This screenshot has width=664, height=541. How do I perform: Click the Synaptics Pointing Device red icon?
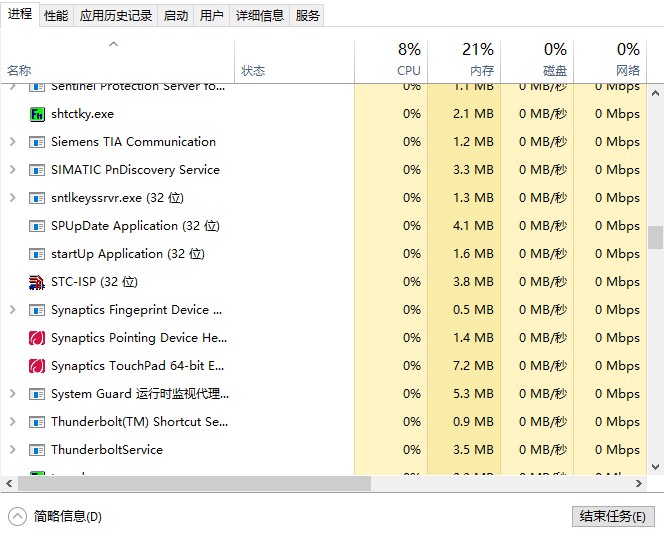point(38,338)
